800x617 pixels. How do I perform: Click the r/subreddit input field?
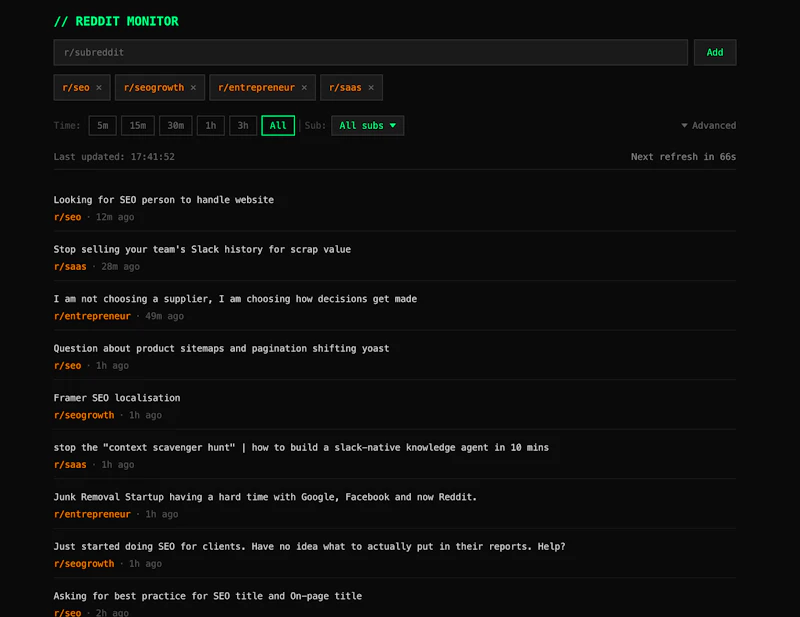tap(370, 53)
